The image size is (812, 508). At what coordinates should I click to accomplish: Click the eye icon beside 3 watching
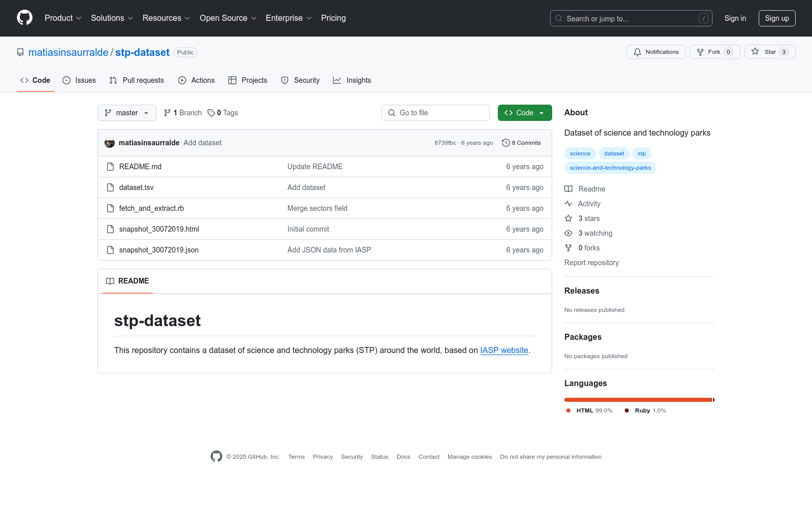pos(568,233)
